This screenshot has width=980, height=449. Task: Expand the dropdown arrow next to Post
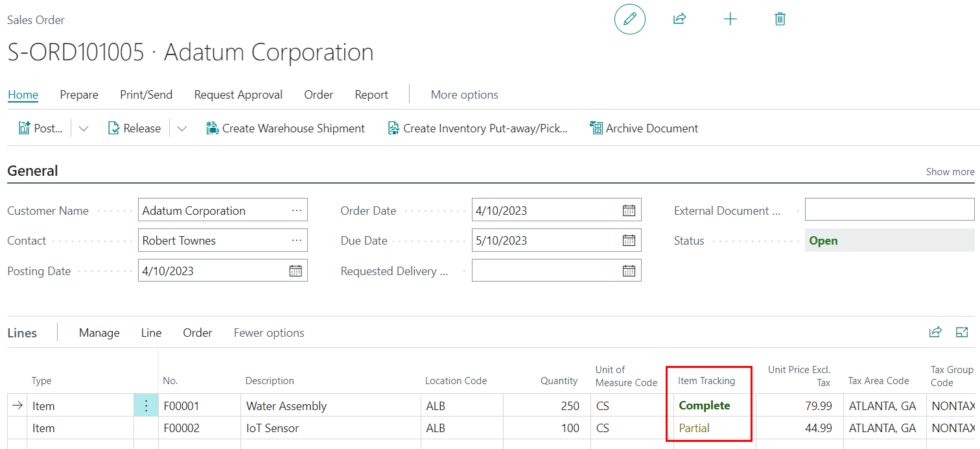click(x=84, y=128)
